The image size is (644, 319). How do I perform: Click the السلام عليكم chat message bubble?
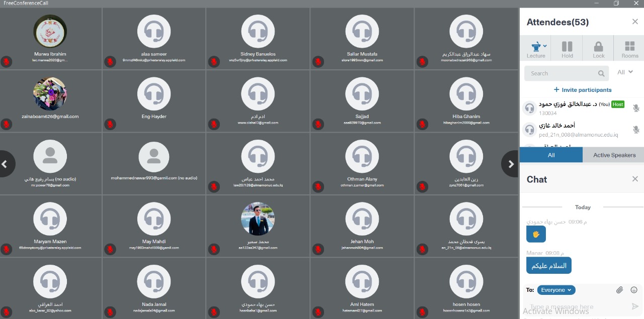[x=549, y=265]
